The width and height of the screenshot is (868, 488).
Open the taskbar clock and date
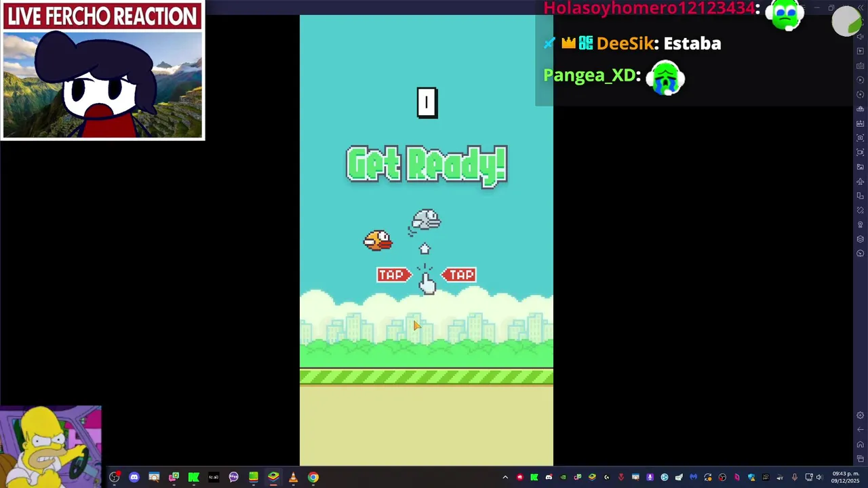tap(845, 477)
